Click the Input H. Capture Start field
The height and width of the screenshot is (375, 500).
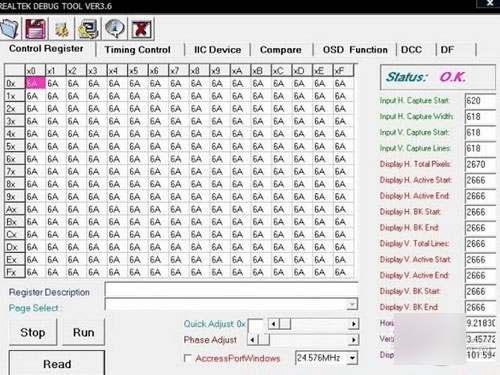click(481, 101)
